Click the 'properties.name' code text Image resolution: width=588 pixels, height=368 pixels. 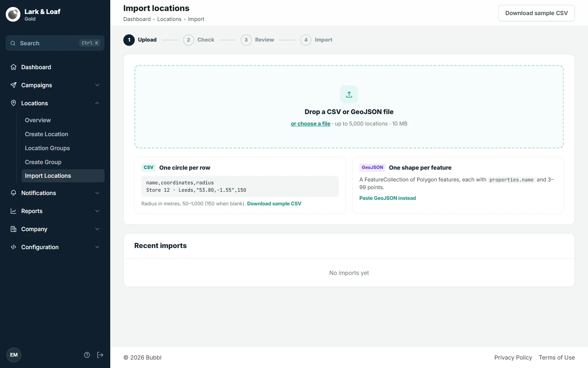coord(511,180)
